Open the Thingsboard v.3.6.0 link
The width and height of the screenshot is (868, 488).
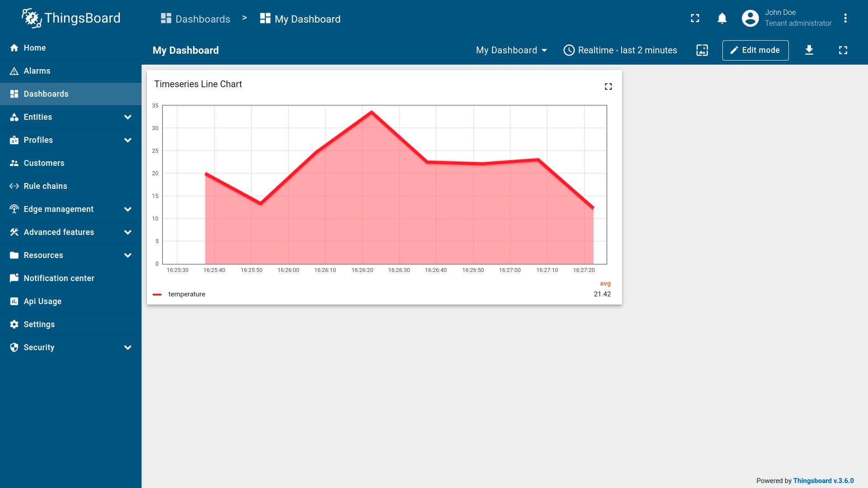click(823, 481)
